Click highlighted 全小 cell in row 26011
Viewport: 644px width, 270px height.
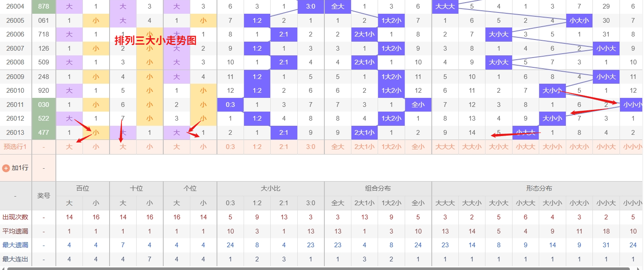click(418, 105)
